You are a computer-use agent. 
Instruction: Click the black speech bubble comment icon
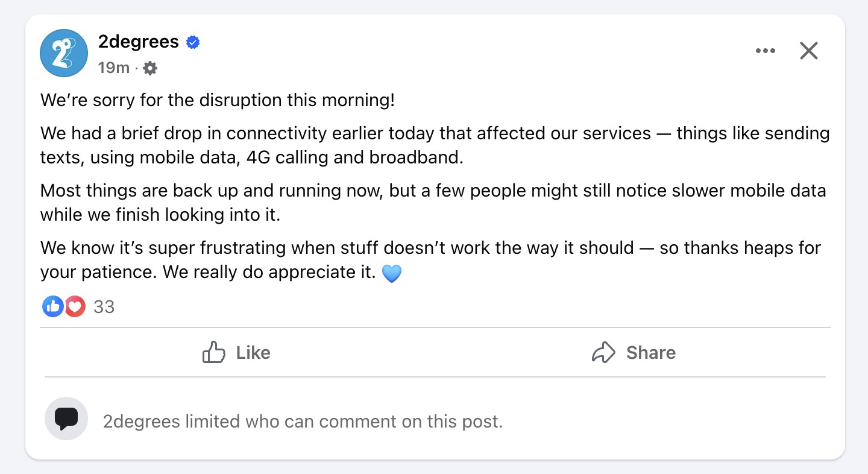pyautogui.click(x=66, y=419)
